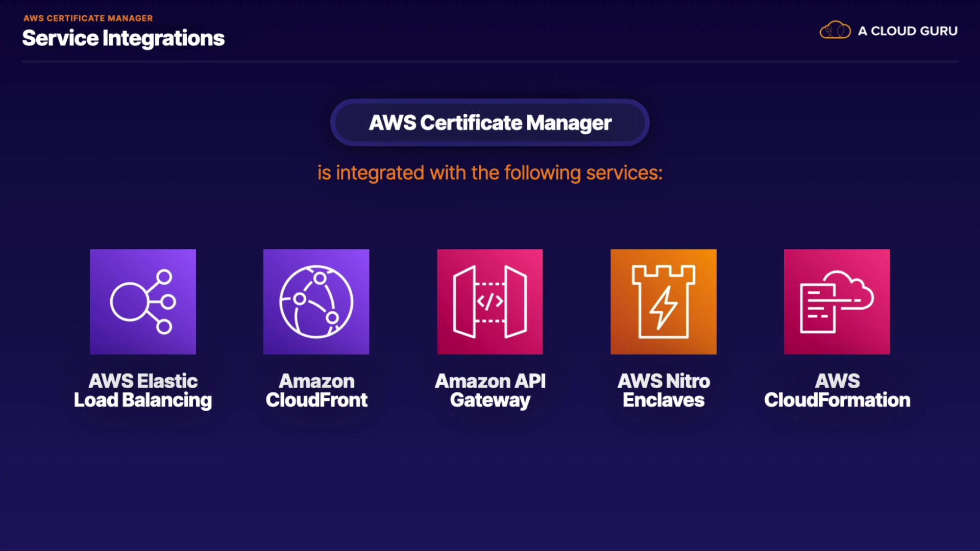The height and width of the screenshot is (551, 980).
Task: Click the A Cloud Guru cloud logo
Action: click(x=835, y=31)
